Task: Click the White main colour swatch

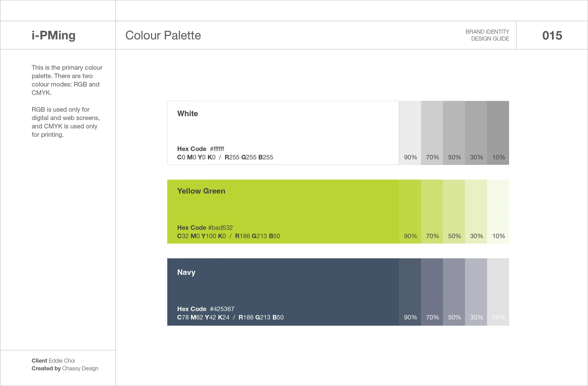Action: click(283, 133)
